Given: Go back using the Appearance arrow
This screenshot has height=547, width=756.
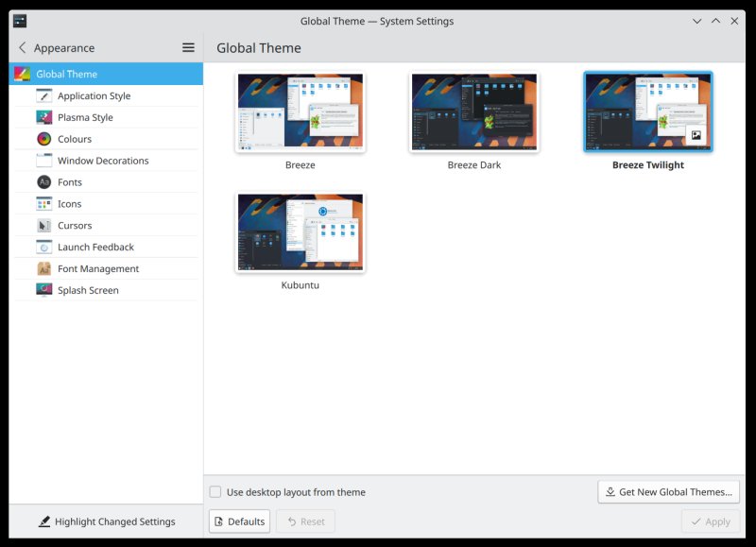Looking at the screenshot, I should [x=21, y=47].
